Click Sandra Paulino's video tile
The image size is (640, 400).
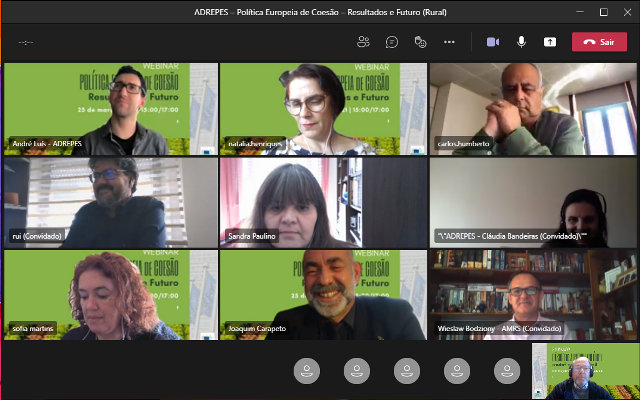pos(323,201)
